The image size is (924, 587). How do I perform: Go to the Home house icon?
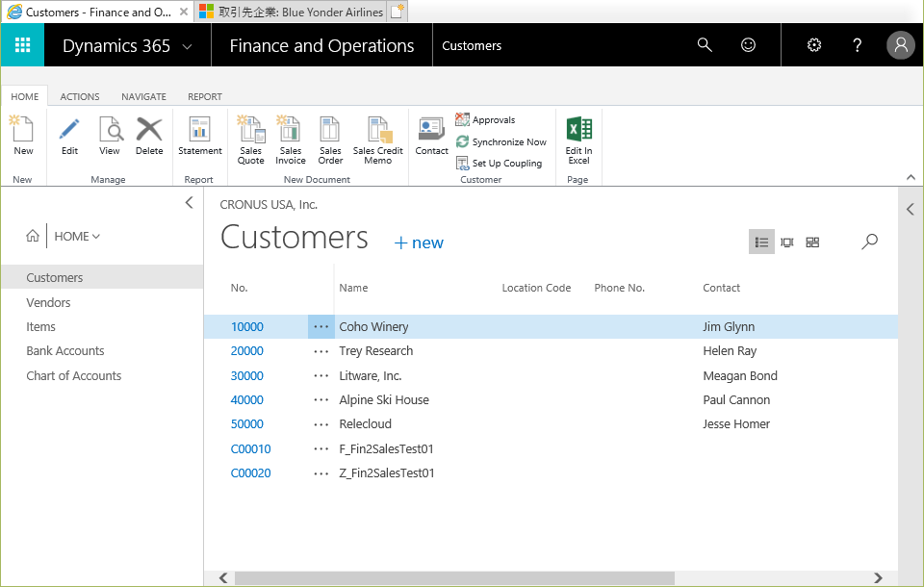click(x=33, y=236)
